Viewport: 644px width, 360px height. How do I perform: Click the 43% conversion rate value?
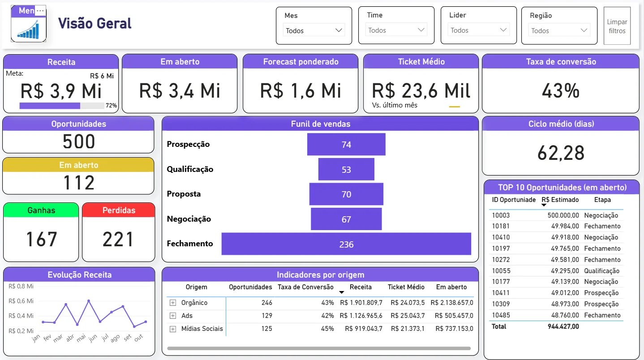[560, 91]
